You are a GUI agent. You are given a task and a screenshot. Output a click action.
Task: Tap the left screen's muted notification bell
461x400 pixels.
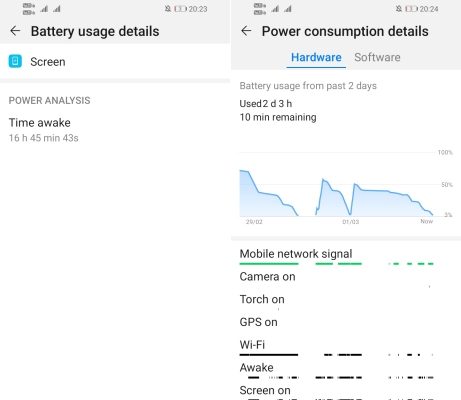[168, 9]
